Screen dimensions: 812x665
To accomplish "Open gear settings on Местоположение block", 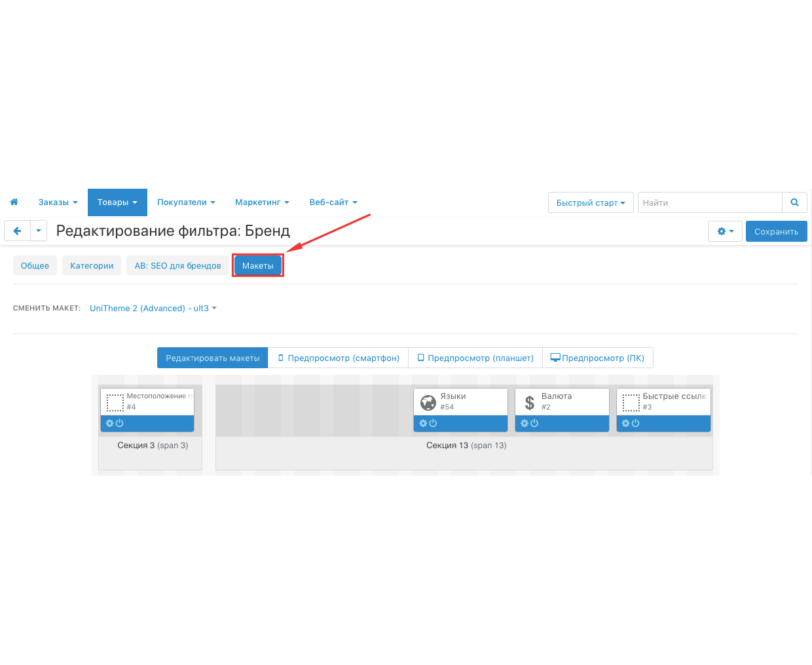I will pyautogui.click(x=110, y=423).
